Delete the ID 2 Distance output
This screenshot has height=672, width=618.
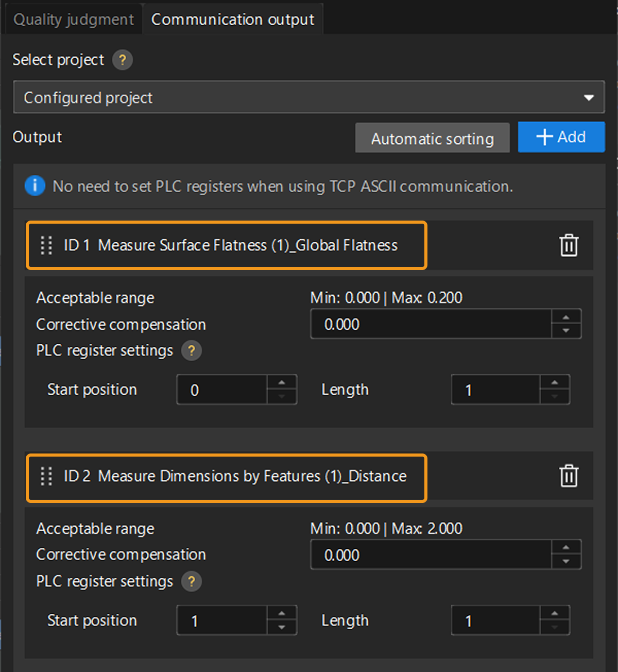coord(569,476)
